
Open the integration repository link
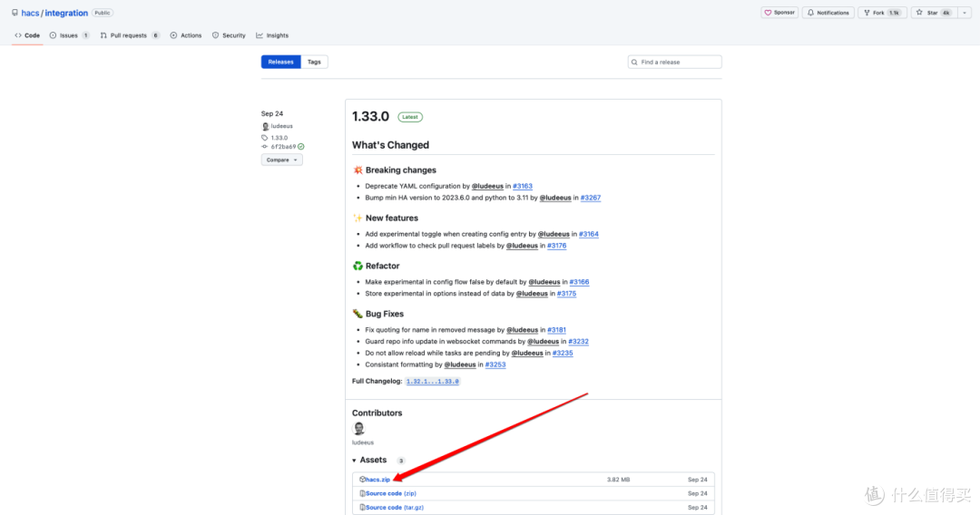click(66, 13)
